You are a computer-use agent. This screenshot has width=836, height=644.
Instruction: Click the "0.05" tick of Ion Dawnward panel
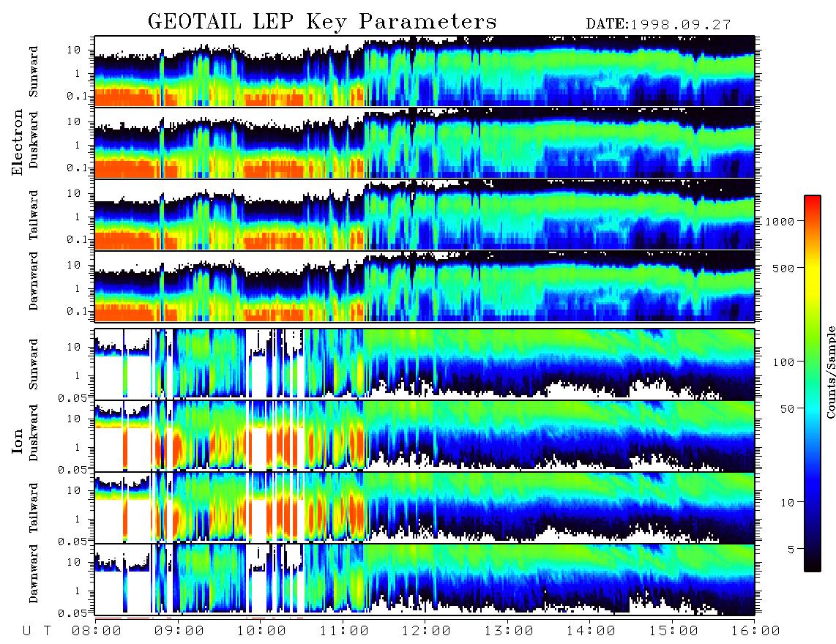coord(72,613)
